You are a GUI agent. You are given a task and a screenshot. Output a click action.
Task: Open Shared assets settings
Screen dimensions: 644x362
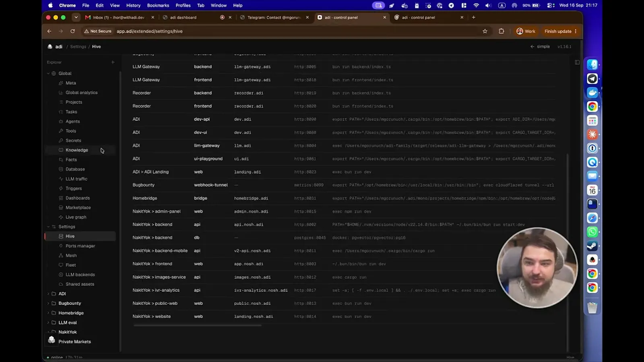click(x=80, y=284)
